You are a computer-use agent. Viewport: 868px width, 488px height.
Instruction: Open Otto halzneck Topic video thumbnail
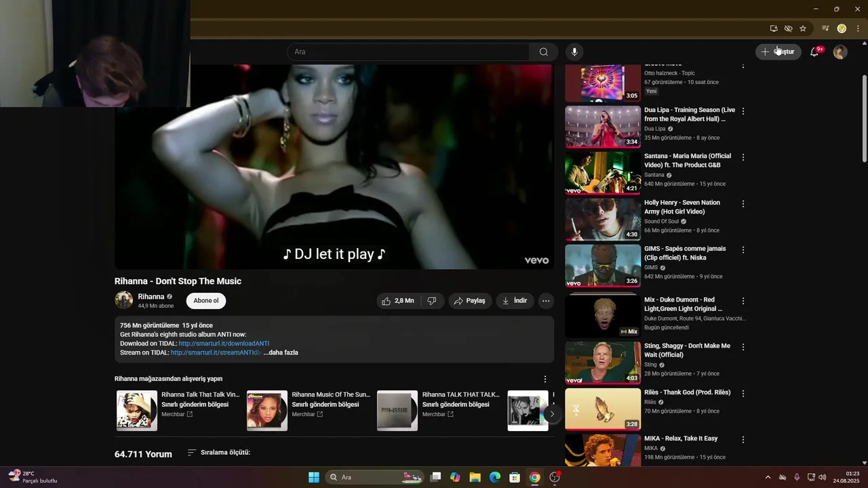coord(603,83)
